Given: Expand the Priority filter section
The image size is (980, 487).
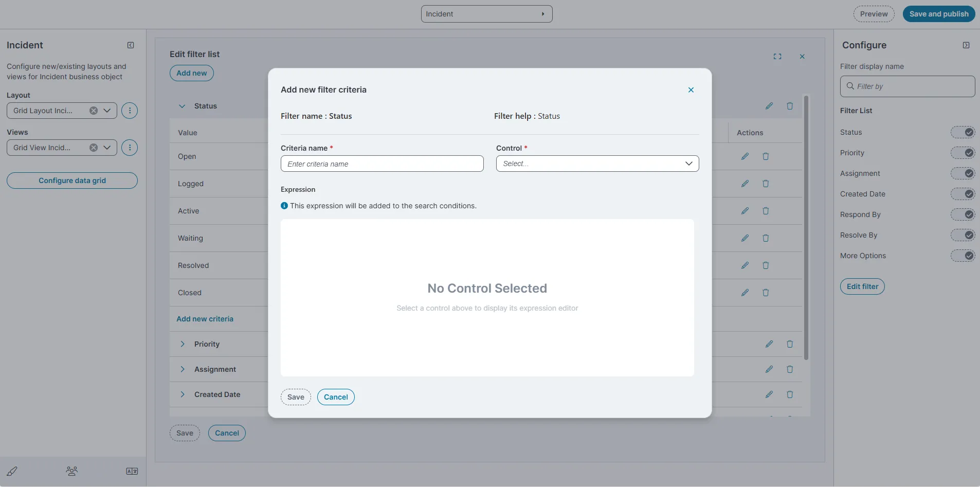Looking at the screenshot, I should [x=182, y=344].
